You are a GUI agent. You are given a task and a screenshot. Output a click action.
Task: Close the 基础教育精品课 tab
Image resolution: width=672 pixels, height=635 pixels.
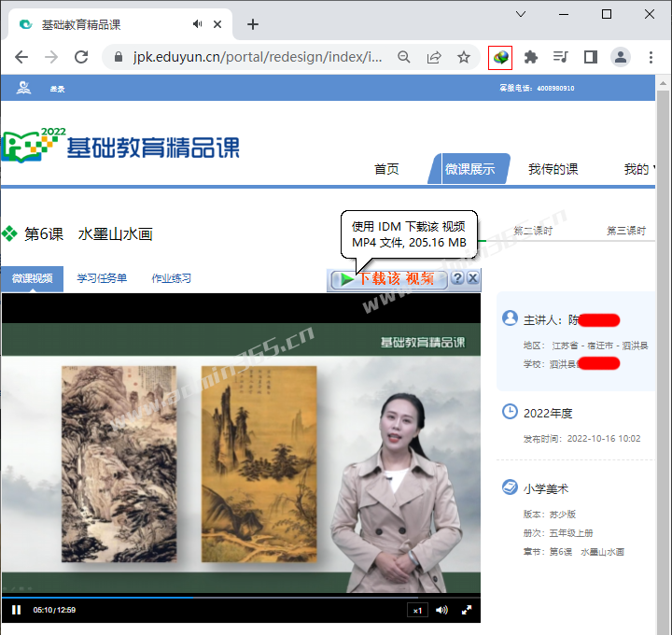[x=217, y=24]
